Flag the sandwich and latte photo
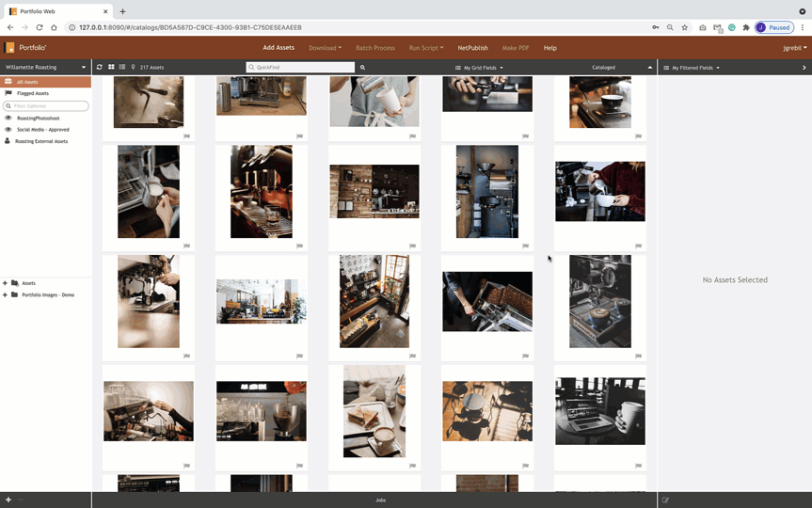Screen dimensions: 812x508 (x=413, y=466)
